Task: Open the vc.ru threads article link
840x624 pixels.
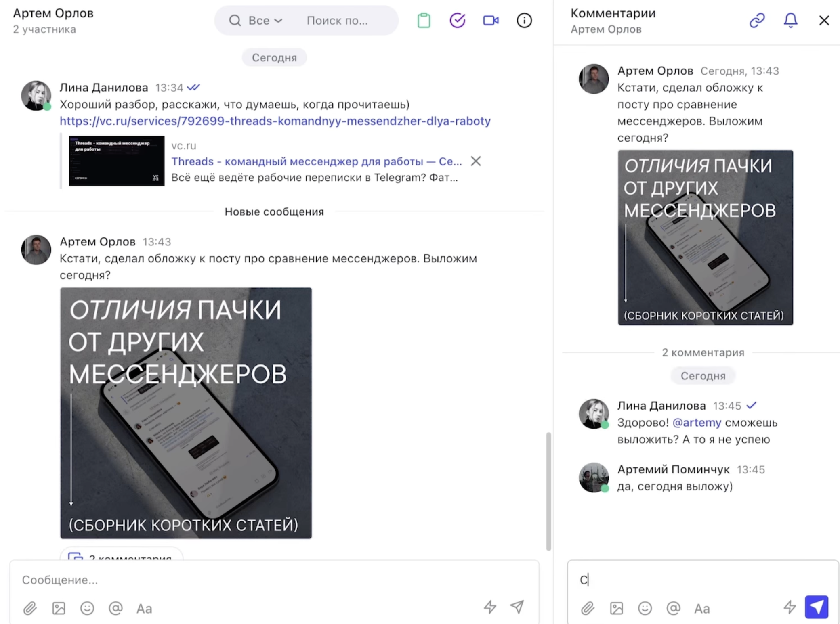Action: [x=275, y=121]
